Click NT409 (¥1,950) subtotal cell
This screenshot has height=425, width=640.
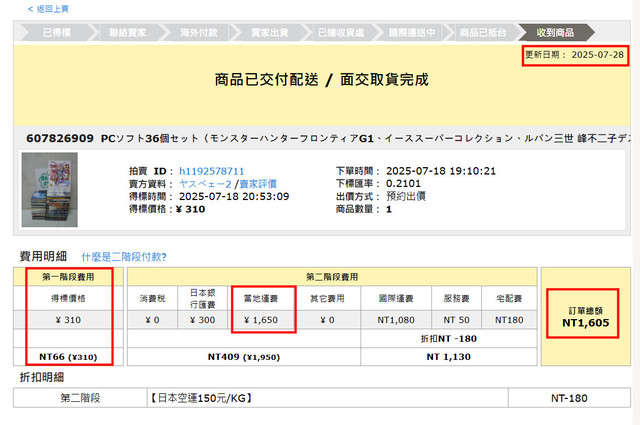[x=244, y=357]
